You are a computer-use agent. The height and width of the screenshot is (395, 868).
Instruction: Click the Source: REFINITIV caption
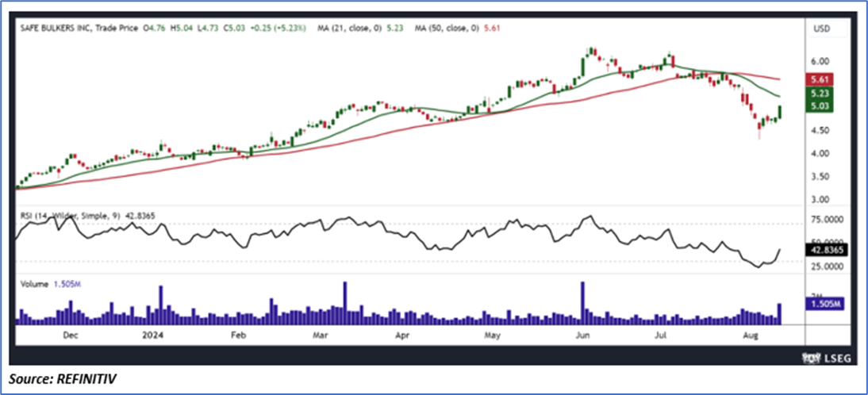(x=63, y=379)
